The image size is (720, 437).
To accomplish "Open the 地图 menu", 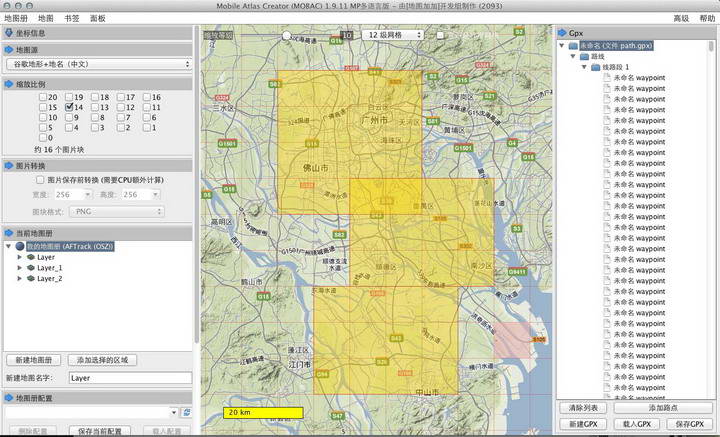I will pyautogui.click(x=45, y=18).
